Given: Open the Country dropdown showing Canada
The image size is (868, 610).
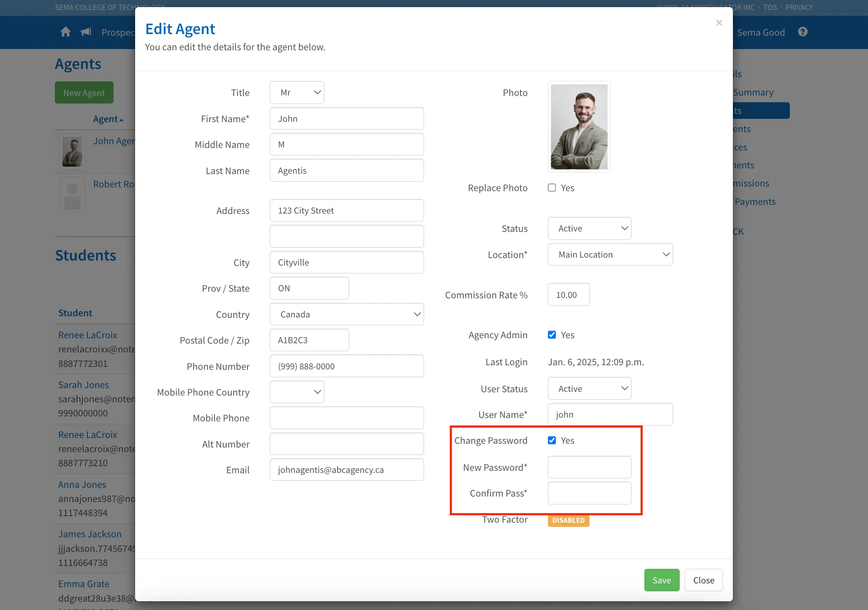Looking at the screenshot, I should coord(347,314).
